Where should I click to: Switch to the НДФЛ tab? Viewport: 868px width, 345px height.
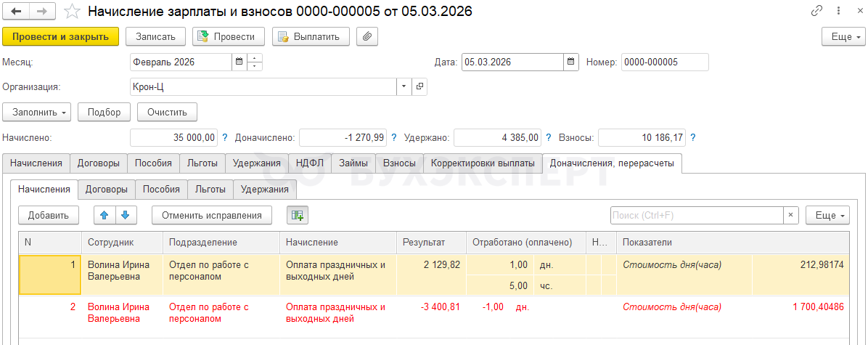pos(310,163)
